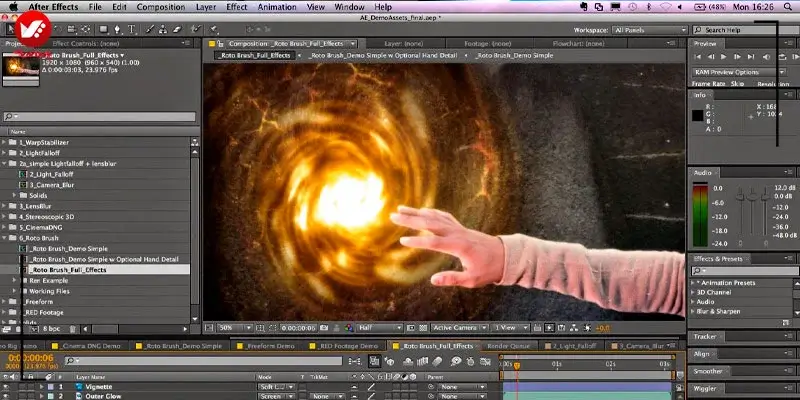Expand the 1_WarpStabilizer folder
Screen dimensions: 800x400
[5, 142]
